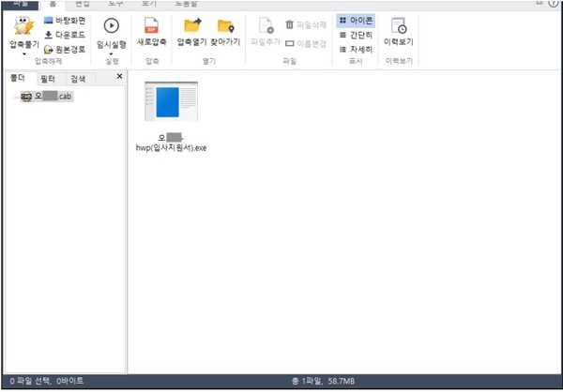Click the 파일추가 icon

pyautogui.click(x=266, y=26)
